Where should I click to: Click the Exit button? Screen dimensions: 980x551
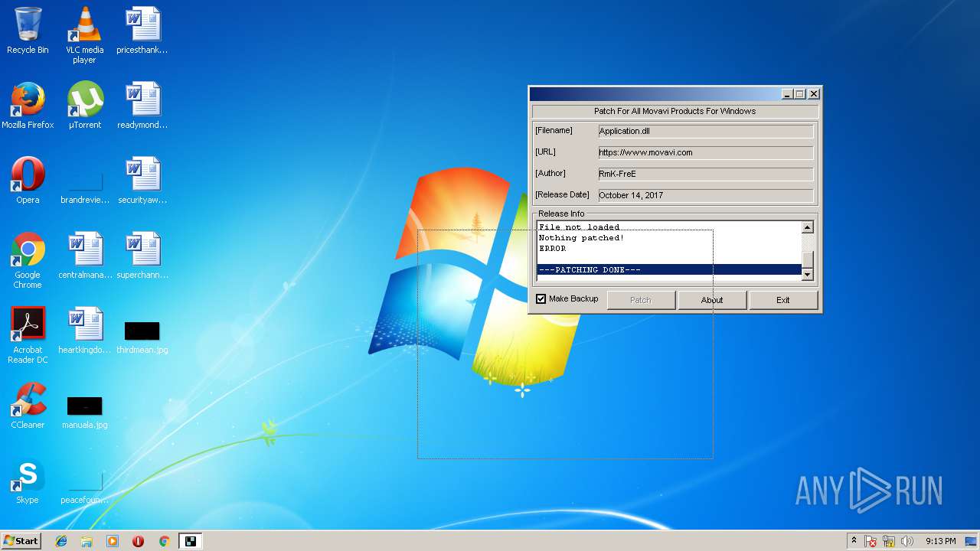pos(782,300)
